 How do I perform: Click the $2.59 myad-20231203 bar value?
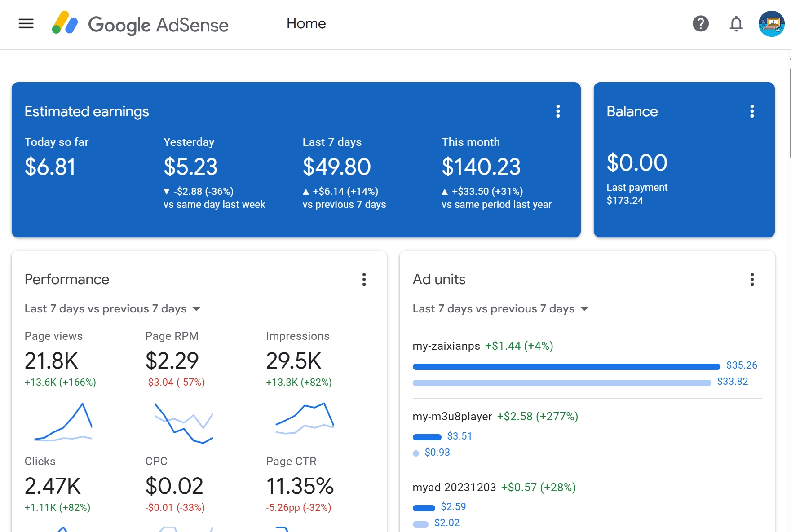[x=453, y=506]
